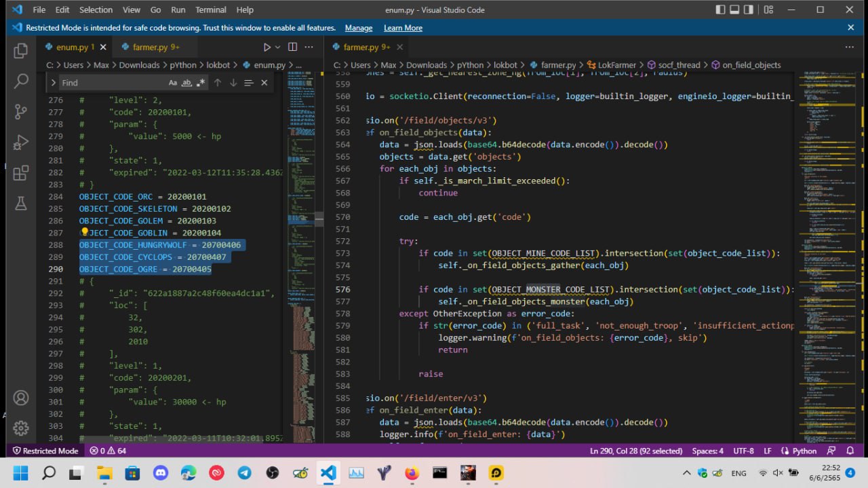Open the Search view in the activity bar
Screen dimensions: 868x488
pyautogui.click(x=21, y=81)
